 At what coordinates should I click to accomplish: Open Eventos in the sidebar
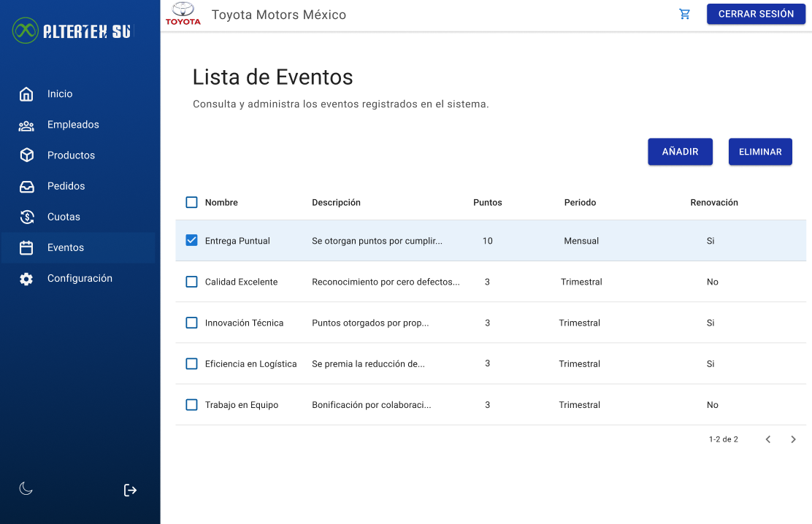click(x=79, y=247)
